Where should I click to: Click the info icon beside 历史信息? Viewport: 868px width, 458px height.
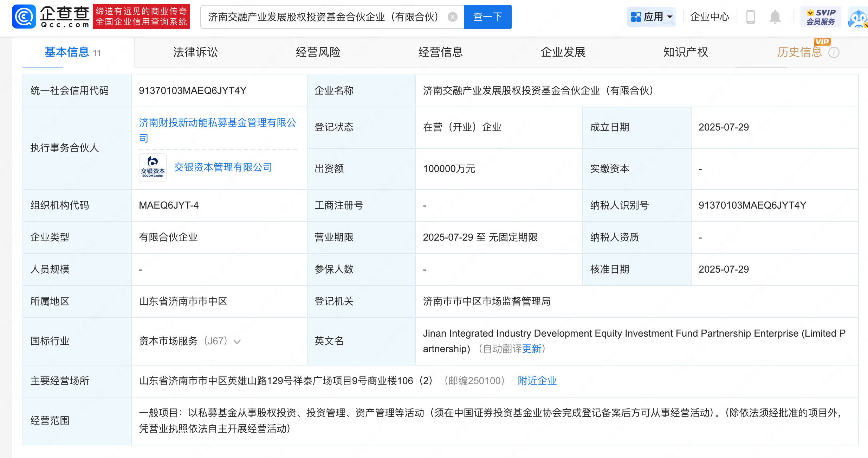click(834, 53)
